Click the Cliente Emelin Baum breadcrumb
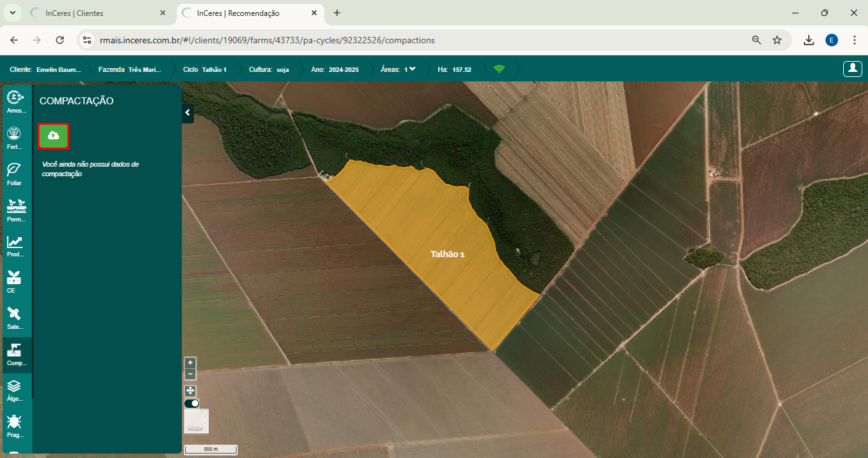 pyautogui.click(x=45, y=69)
